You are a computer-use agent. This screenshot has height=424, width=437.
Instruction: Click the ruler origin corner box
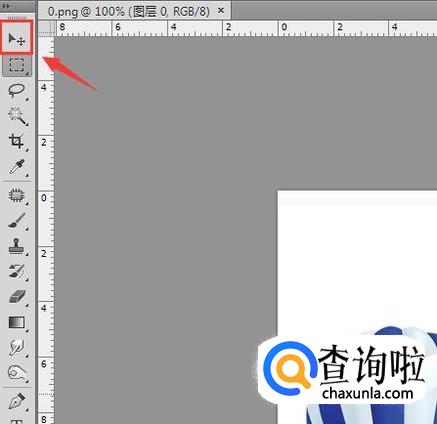46,28
